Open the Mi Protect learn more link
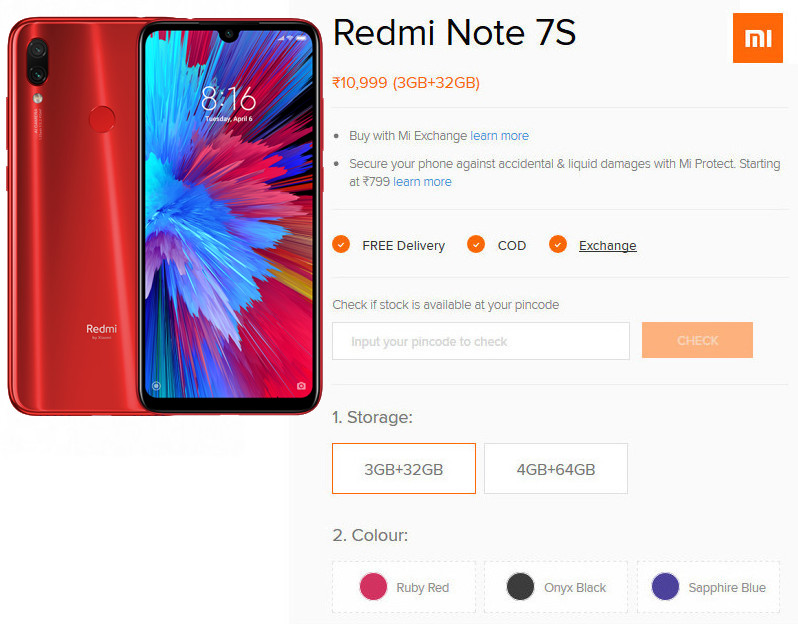The image size is (798, 624). click(422, 182)
